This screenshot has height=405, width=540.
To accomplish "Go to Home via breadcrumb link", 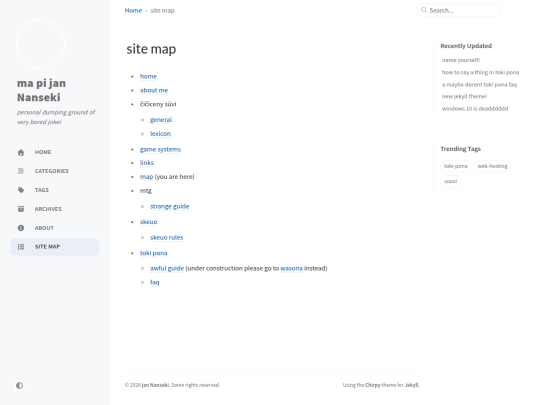I will point(133,11).
